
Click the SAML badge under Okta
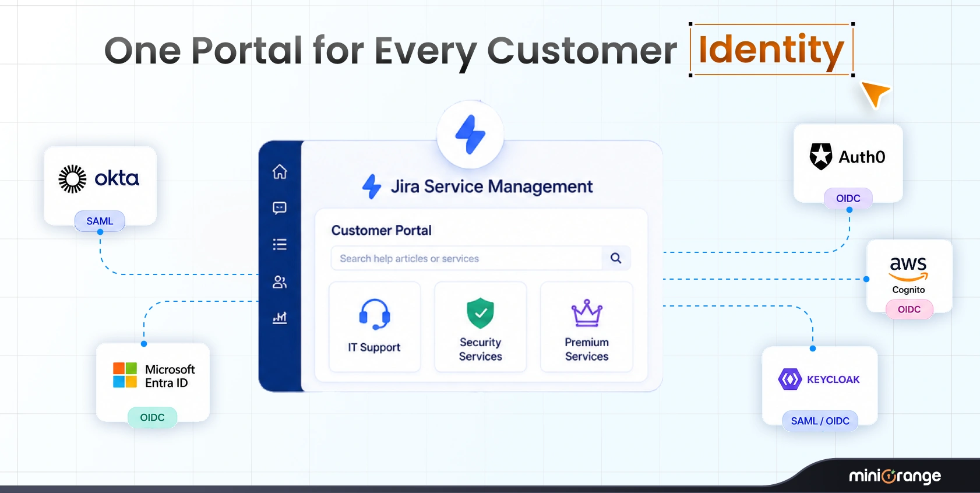coord(100,221)
